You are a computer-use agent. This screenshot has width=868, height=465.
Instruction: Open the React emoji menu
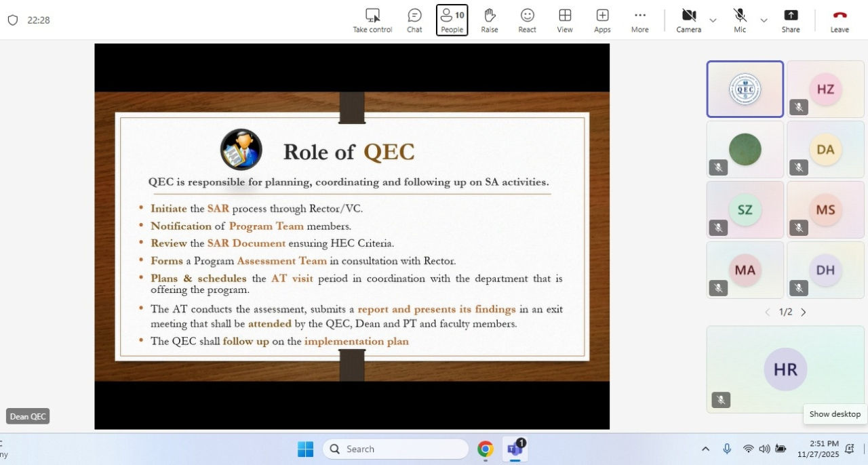pos(527,20)
